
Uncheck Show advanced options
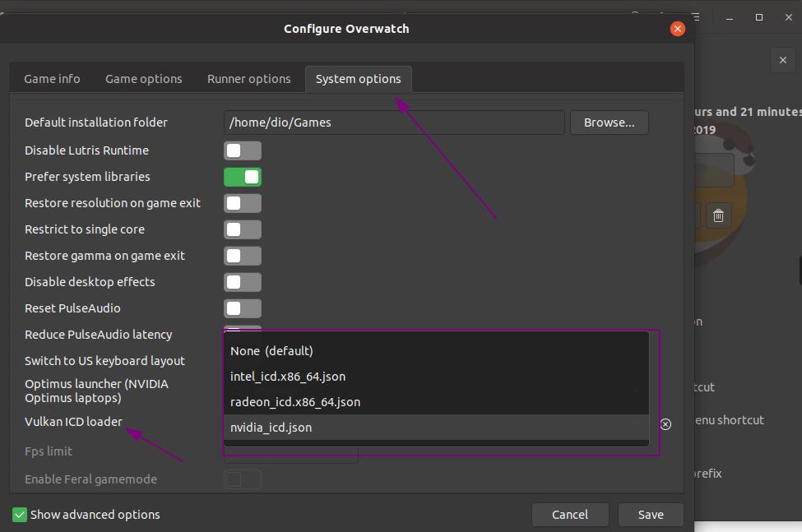19,514
